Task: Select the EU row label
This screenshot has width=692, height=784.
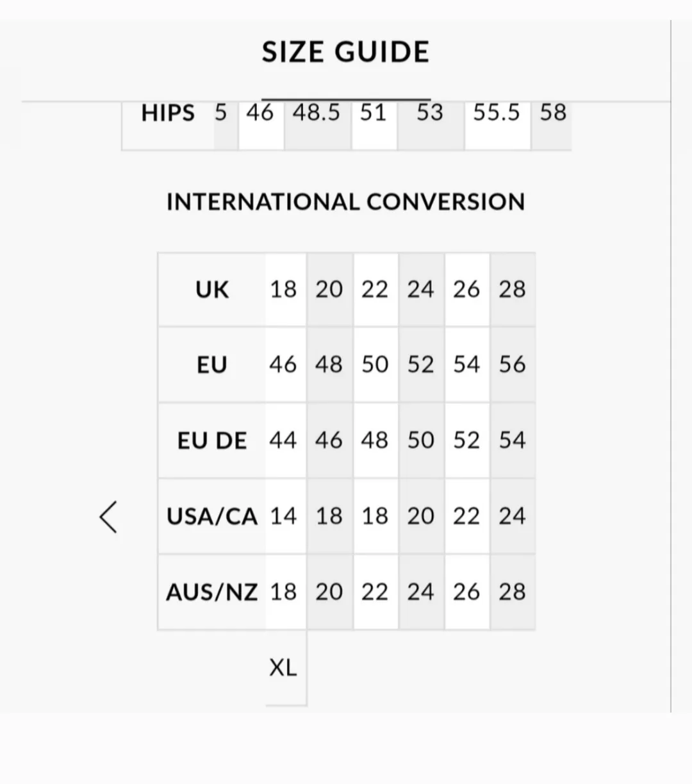Action: [212, 365]
